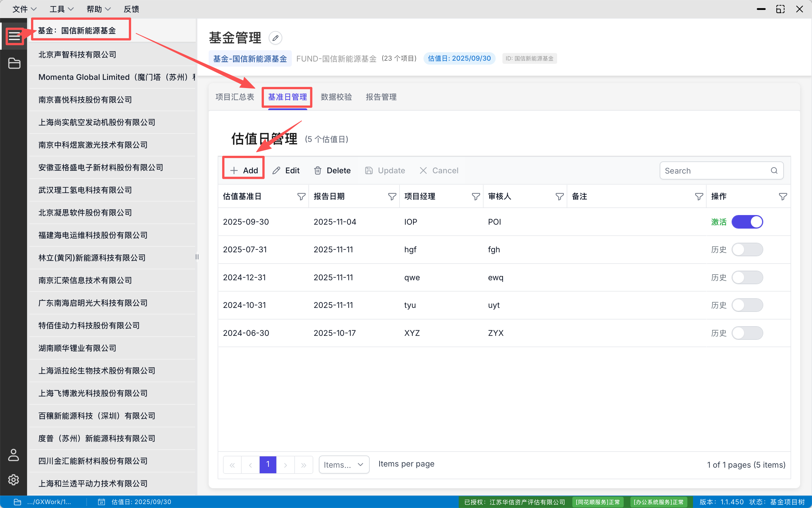Open the settings gear in sidebar
Viewport: 812px width, 508px height.
pyautogui.click(x=14, y=480)
